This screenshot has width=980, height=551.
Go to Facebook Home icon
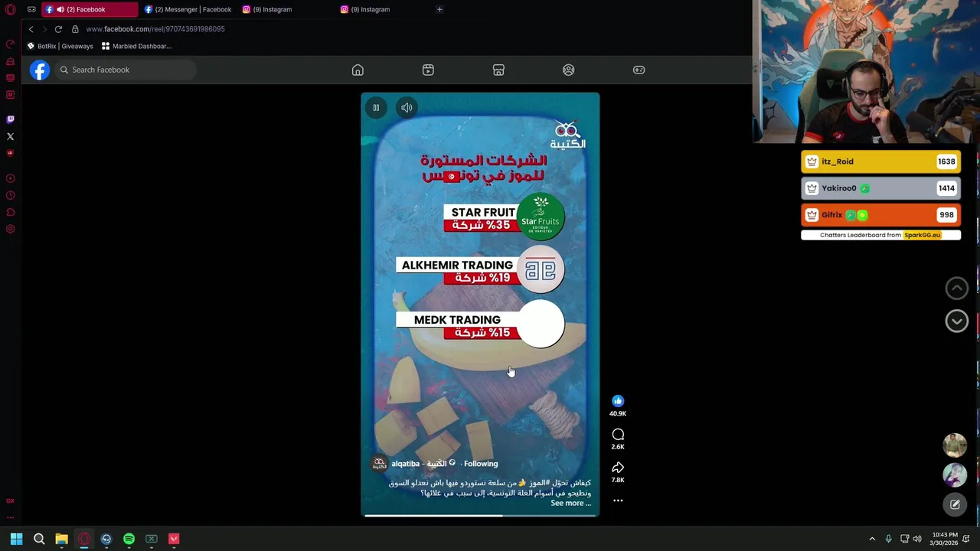click(358, 70)
